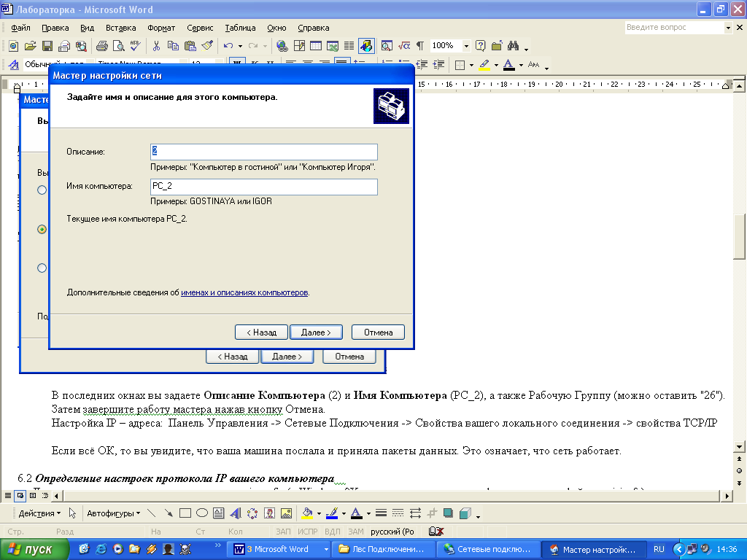The width and height of the screenshot is (747, 560).
Task: Select the Line tool in the drawing toolbar
Action: (x=152, y=513)
